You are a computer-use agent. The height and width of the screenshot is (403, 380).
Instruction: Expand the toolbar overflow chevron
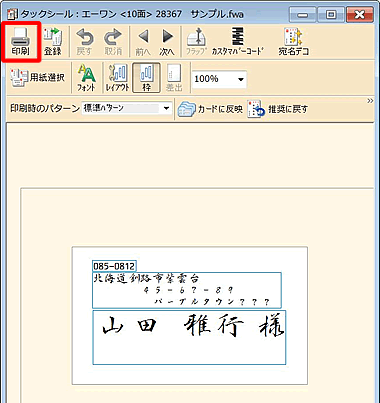(x=370, y=101)
